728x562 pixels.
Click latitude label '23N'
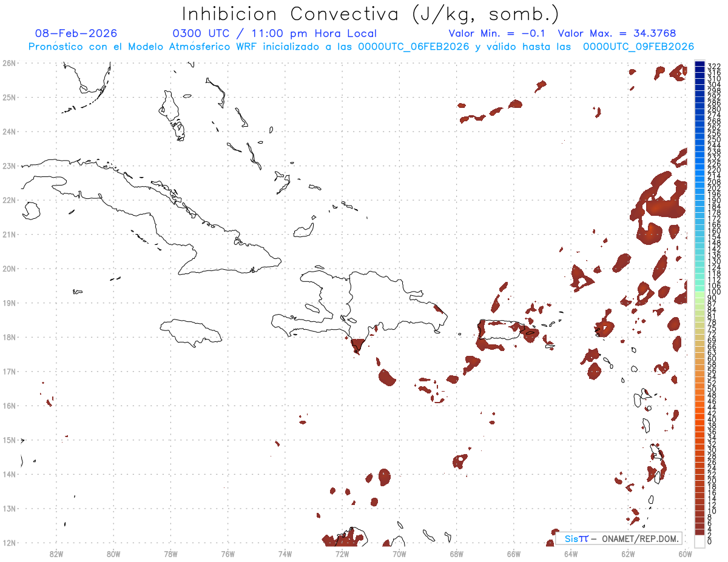[x=9, y=166]
